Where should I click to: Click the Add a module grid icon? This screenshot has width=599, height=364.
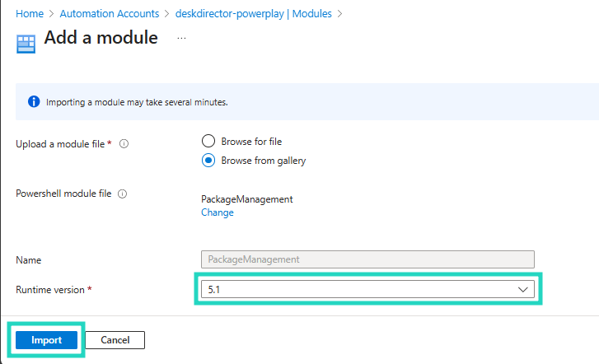point(26,43)
